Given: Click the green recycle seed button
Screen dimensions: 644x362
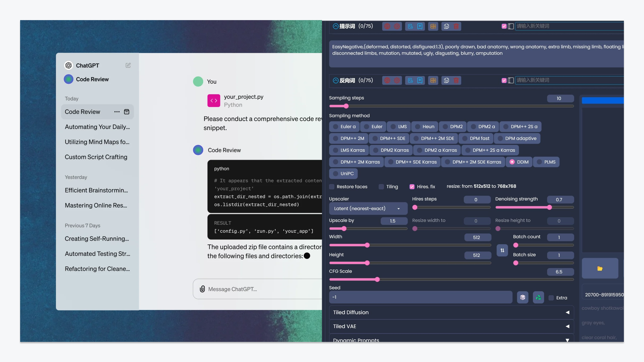Looking at the screenshot, I should [x=538, y=297].
